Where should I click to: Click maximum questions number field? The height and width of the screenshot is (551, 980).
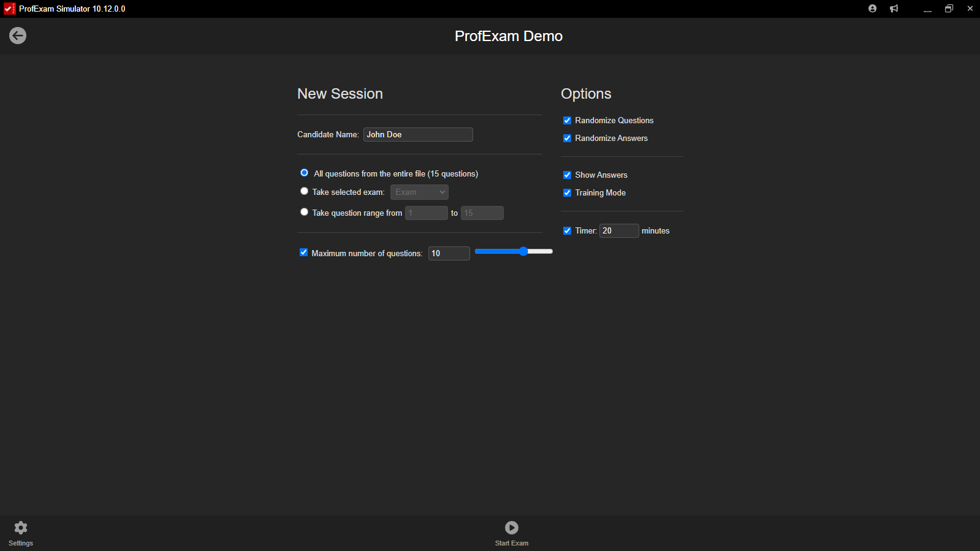(449, 253)
